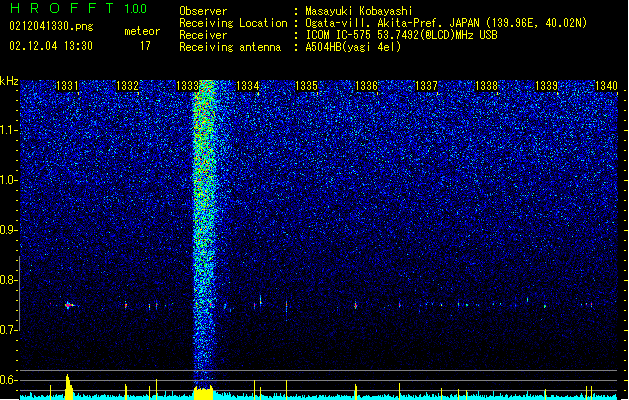The width and height of the screenshot is (629, 400).
Task: Click the 0.9 kHz frequency tick label
Action: 8,230
